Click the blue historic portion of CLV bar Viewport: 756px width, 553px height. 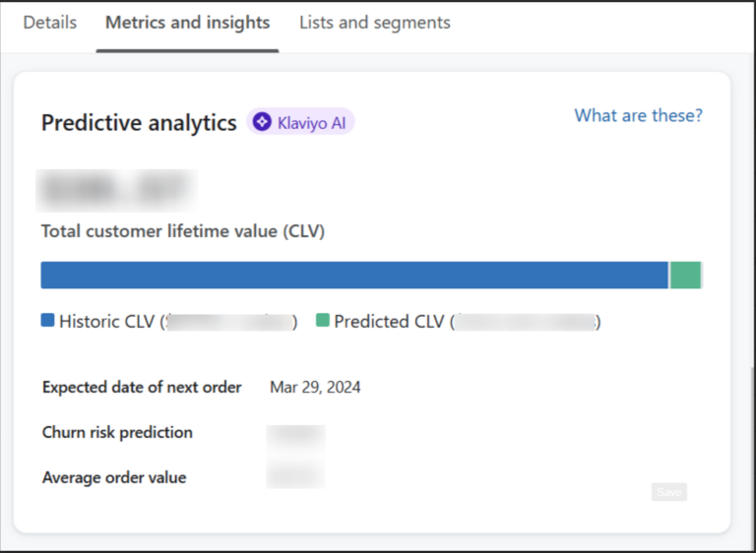pos(354,276)
